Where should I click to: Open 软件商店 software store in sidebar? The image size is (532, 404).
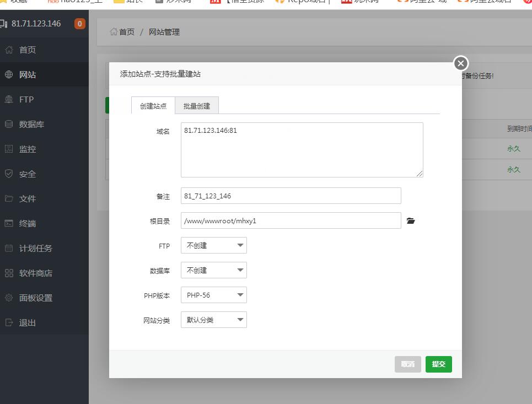click(x=36, y=273)
